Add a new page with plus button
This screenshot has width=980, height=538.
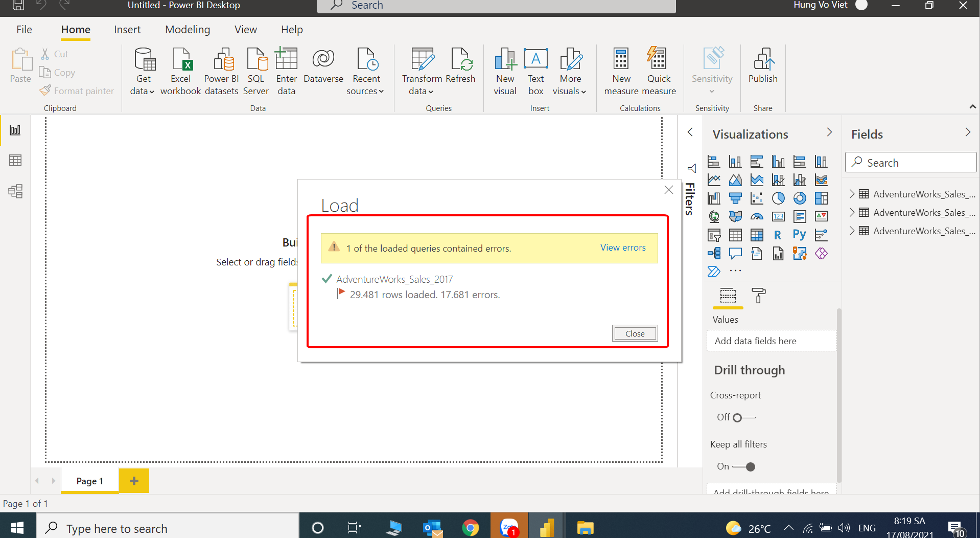pos(134,481)
